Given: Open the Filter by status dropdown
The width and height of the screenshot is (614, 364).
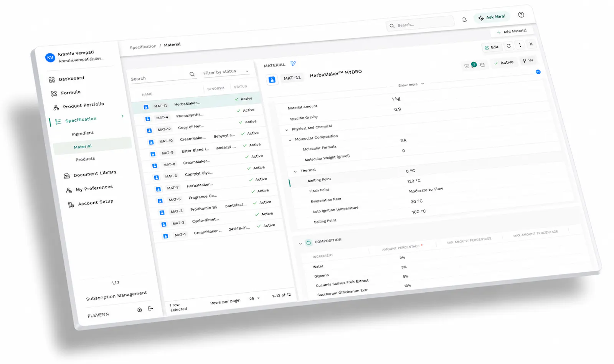Looking at the screenshot, I should point(226,72).
